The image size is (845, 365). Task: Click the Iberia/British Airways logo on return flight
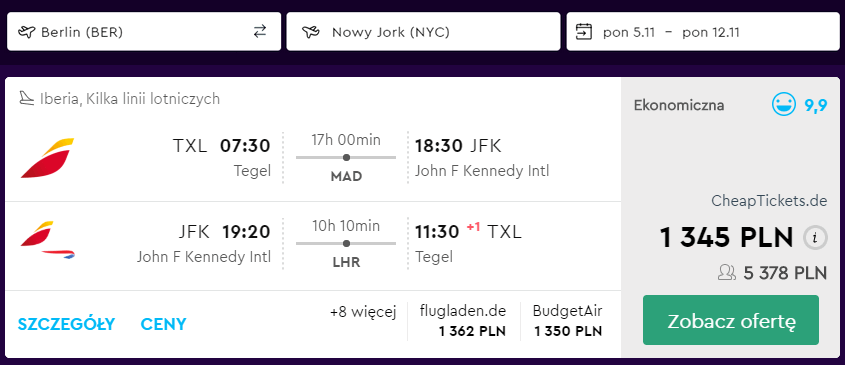(47, 240)
